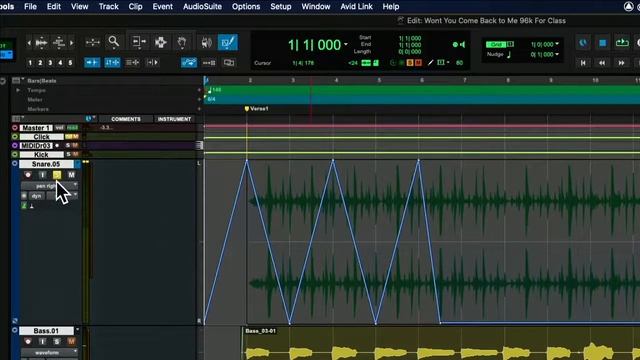Image resolution: width=640 pixels, height=360 pixels.
Task: Expand the Tempo ruler disclosure triangle
Action: coord(18,90)
